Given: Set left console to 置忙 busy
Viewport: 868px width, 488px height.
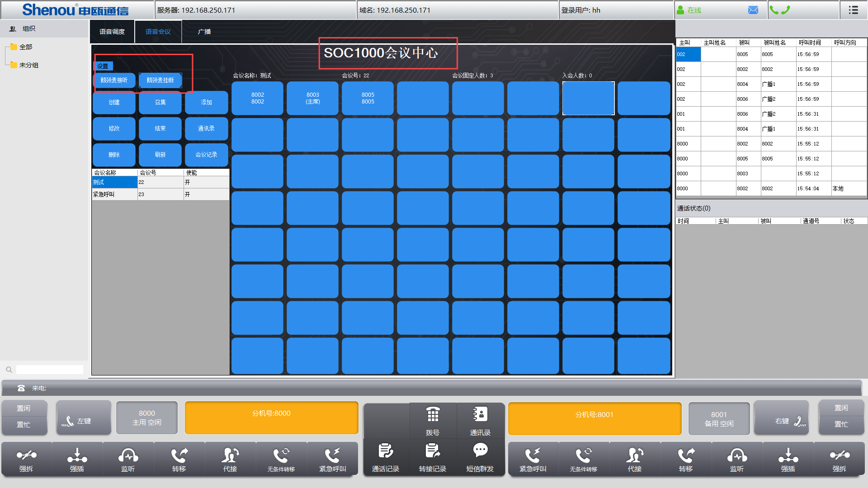Looking at the screenshot, I should tap(24, 425).
